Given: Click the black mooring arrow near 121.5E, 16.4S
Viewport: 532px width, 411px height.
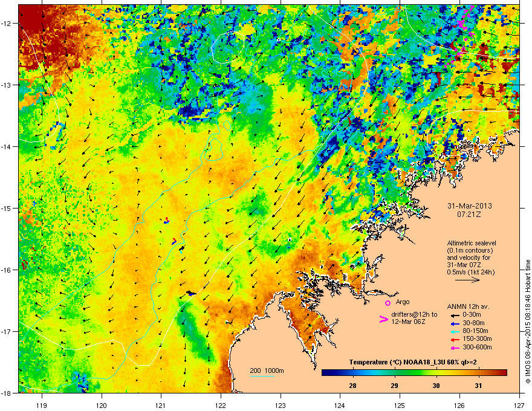Looking at the screenshot, I should pyautogui.click(x=192, y=293).
